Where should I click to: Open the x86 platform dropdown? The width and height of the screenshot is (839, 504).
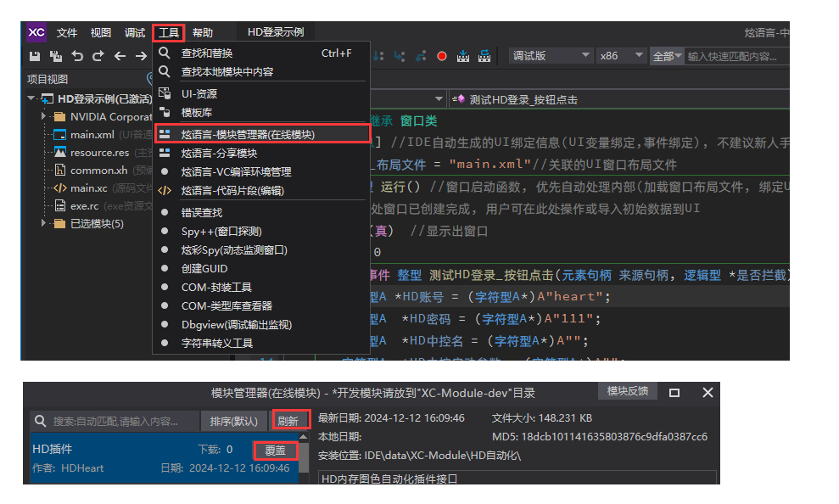click(x=621, y=56)
